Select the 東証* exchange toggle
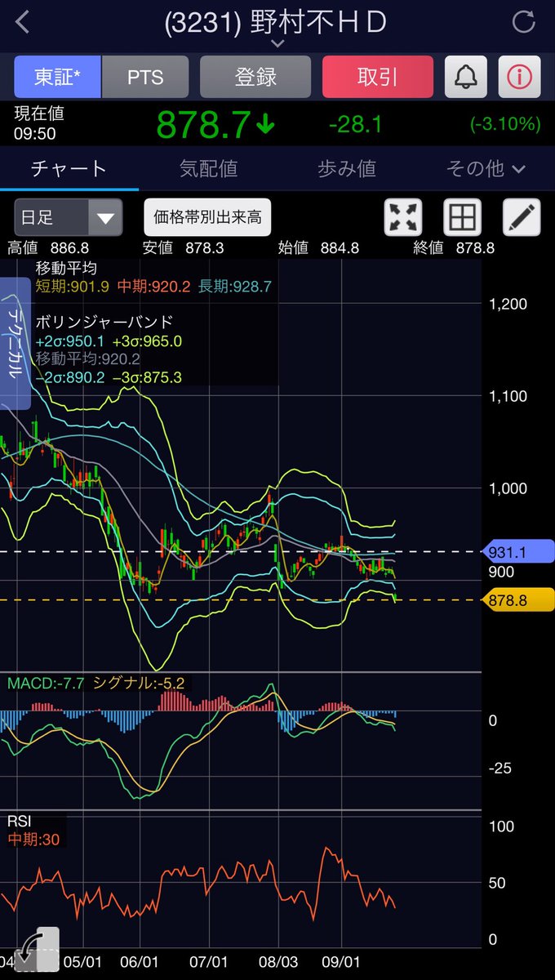Viewport: 555px width, 980px height. point(57,78)
